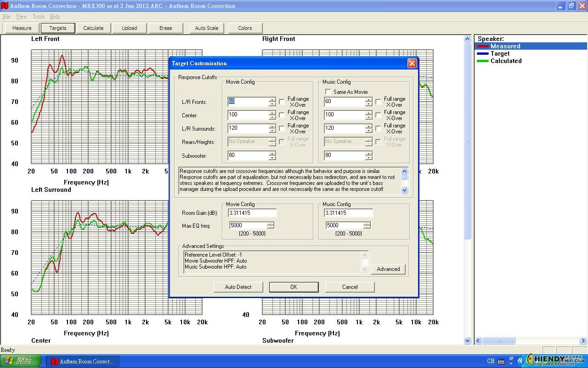Click the Movie Room Gain field
Image resolution: width=588 pixels, height=368 pixels.
tap(253, 213)
